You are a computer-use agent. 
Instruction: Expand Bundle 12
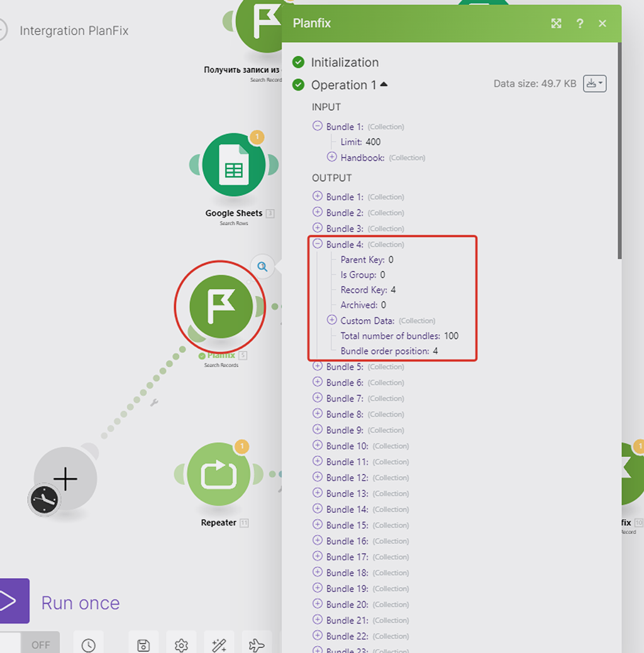[x=318, y=477]
